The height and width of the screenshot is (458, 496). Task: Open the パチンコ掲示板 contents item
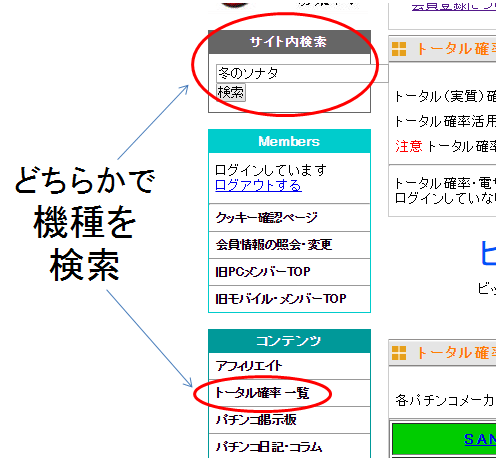coord(289,420)
